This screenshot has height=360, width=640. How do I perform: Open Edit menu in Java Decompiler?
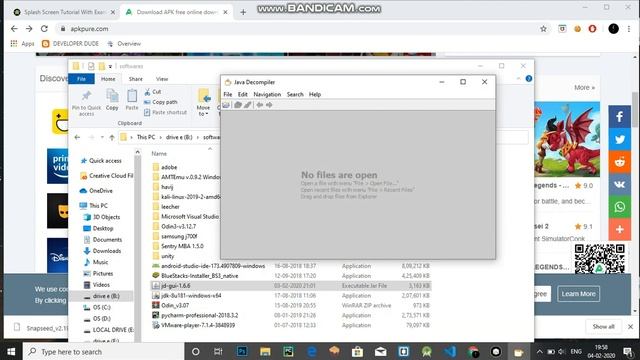tap(242, 94)
